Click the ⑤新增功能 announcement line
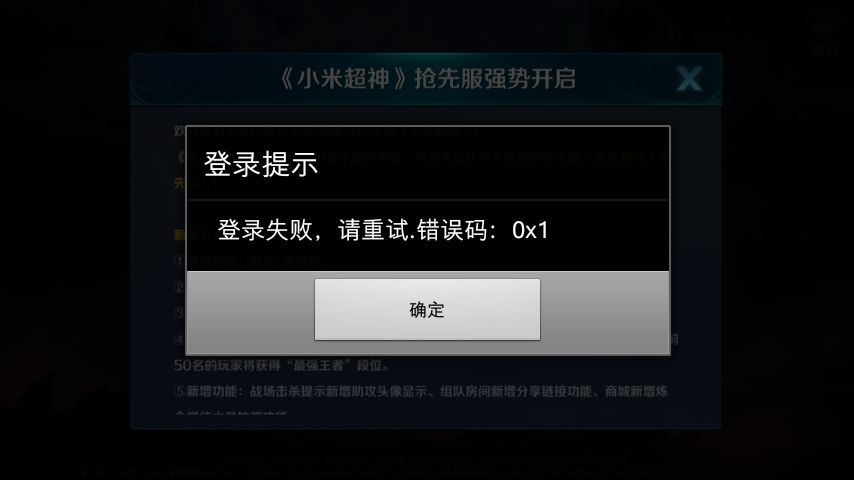Image resolution: width=854 pixels, height=480 pixels. 420,391
